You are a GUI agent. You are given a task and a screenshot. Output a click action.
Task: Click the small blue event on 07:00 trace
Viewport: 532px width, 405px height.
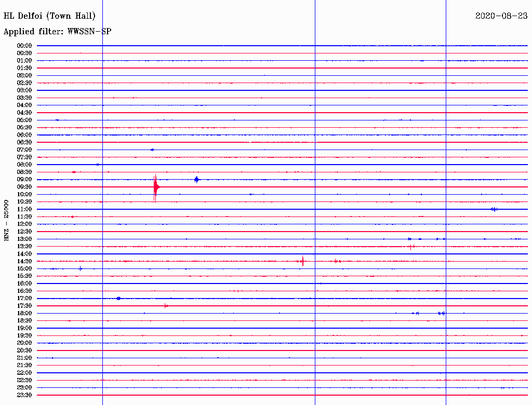(x=152, y=150)
